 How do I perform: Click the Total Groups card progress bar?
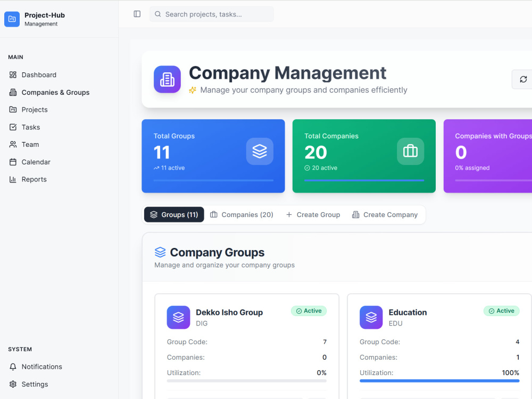click(x=213, y=180)
